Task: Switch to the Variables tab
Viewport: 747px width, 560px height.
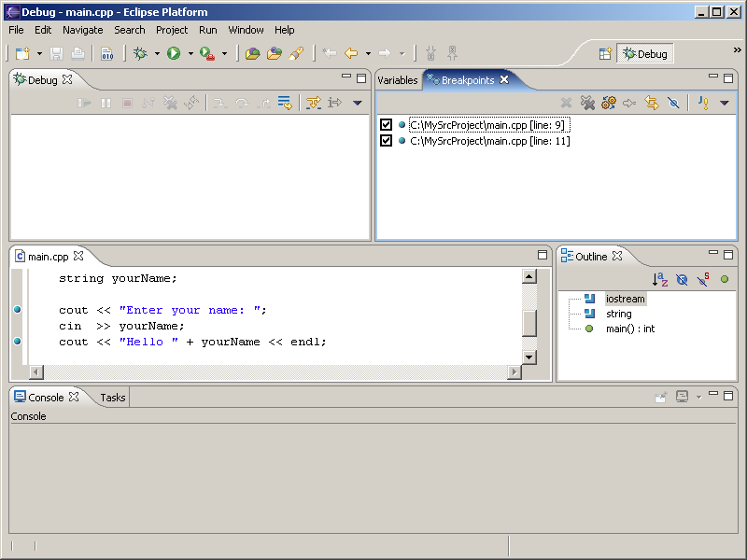Action: tap(398, 80)
